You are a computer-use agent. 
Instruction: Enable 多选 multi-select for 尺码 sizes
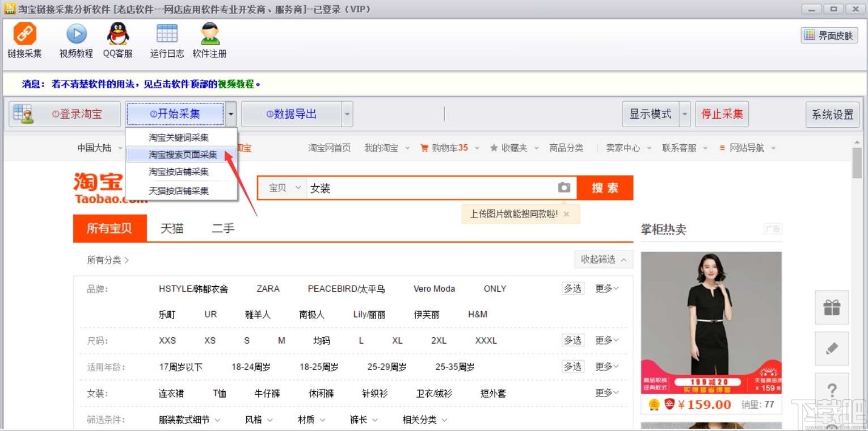(x=572, y=340)
